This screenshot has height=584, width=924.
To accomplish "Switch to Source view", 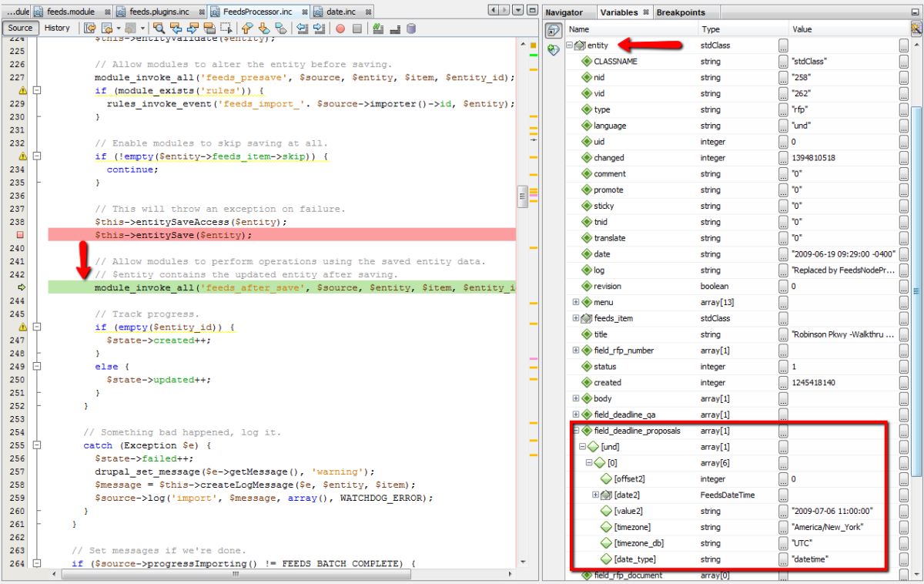I will click(x=20, y=28).
